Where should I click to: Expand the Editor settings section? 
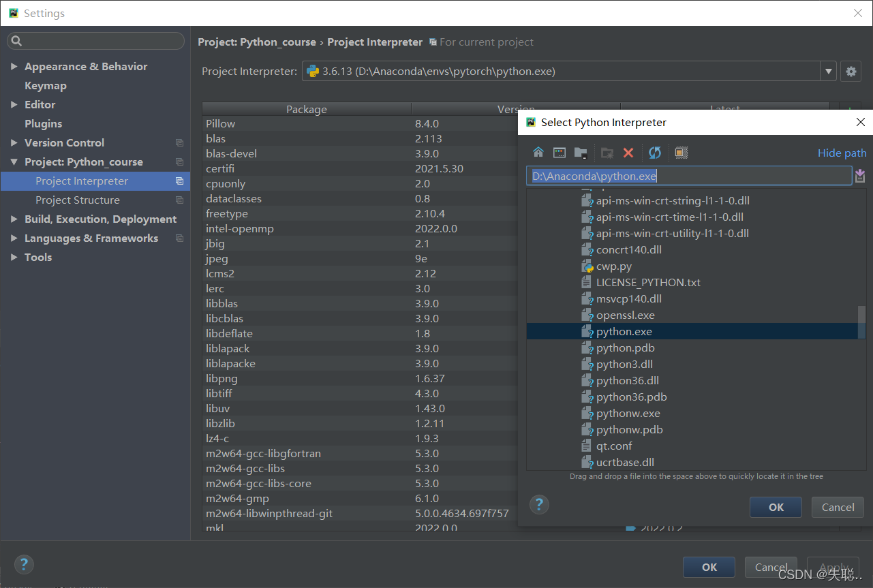(14, 104)
